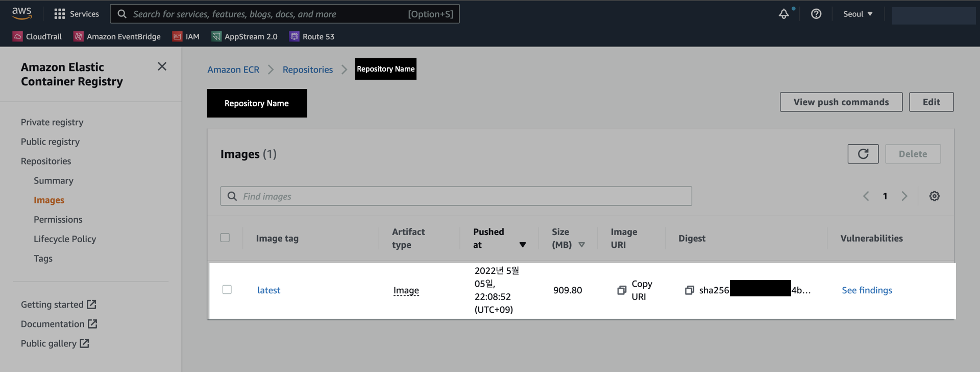Image resolution: width=980 pixels, height=372 pixels.
Task: Open the Seoul region dropdown
Action: click(857, 14)
